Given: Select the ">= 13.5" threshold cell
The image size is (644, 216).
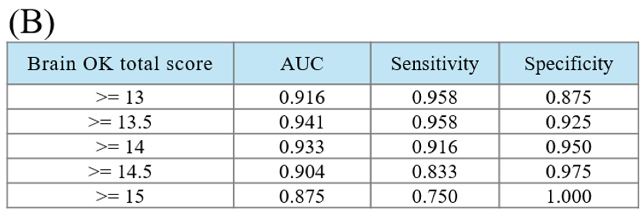Looking at the screenshot, I should coord(120,122).
